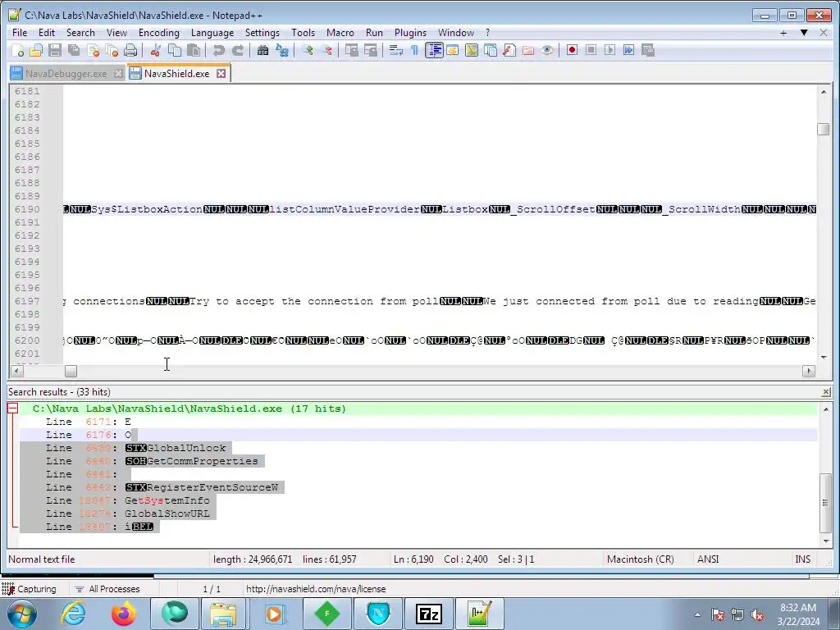The width and height of the screenshot is (840, 630).
Task: Click the Synchronize Horizontal Scrolling icon
Action: 370,50
